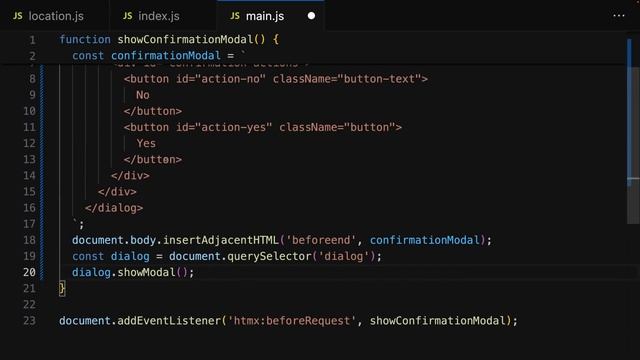Click the </div> tag on line 14
640x360 pixels.
[130, 176]
